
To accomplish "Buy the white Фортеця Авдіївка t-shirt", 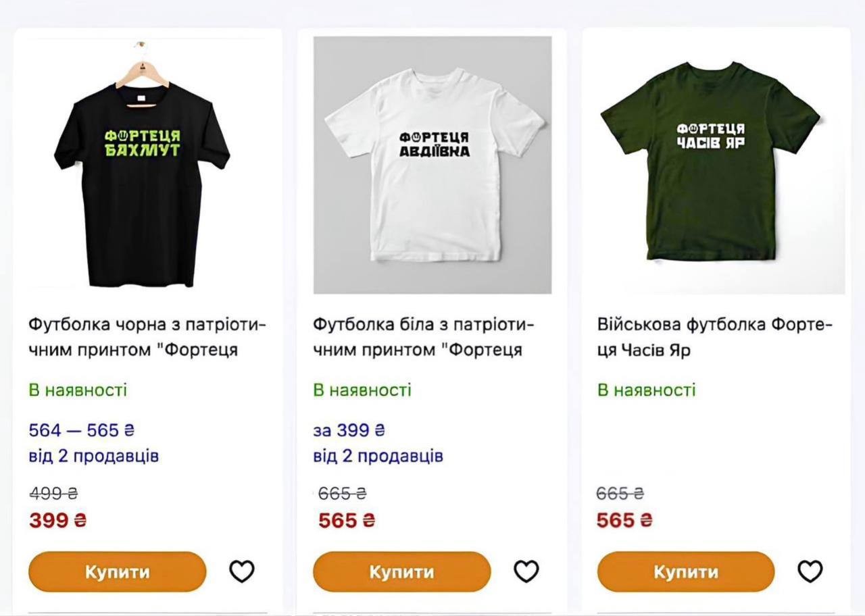I will tap(401, 571).
